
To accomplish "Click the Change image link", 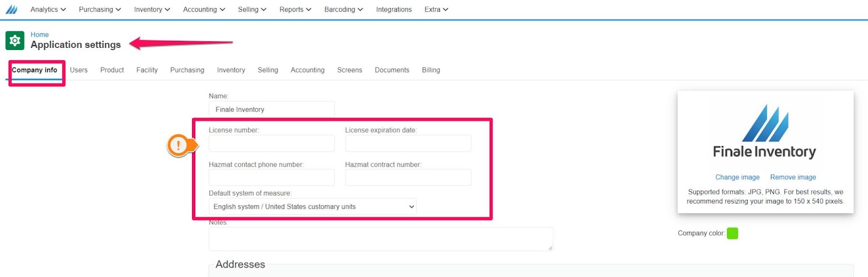I will pos(737,177).
